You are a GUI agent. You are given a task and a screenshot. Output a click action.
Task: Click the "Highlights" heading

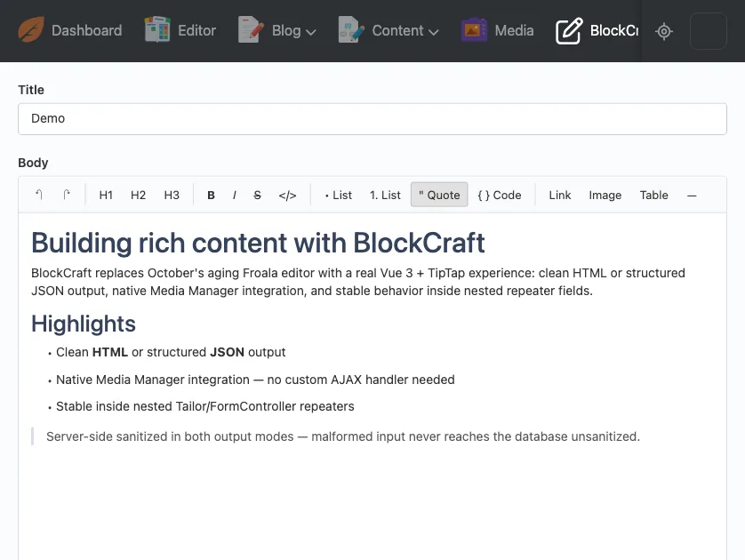click(84, 324)
